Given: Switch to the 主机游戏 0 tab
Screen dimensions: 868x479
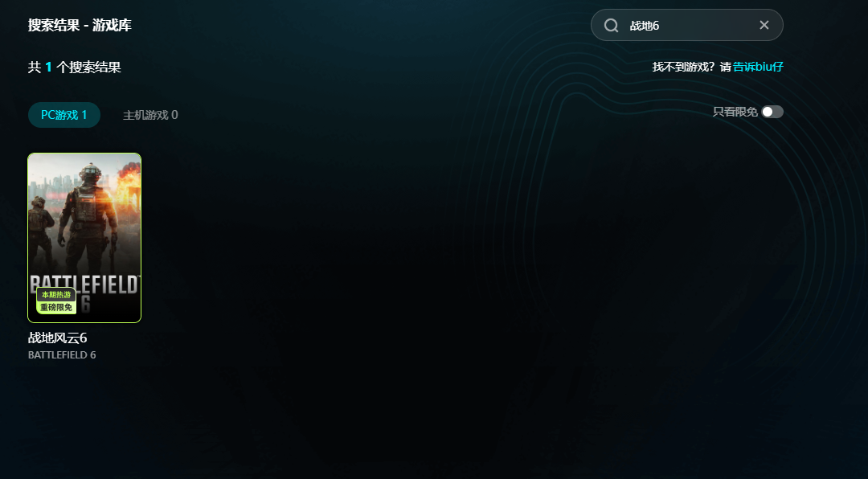Looking at the screenshot, I should pos(150,115).
